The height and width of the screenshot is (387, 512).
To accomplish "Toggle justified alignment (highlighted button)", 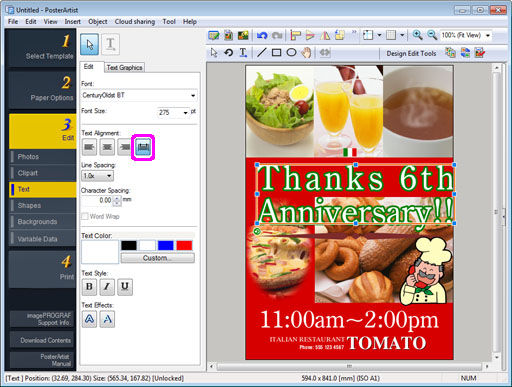I will pos(143,147).
